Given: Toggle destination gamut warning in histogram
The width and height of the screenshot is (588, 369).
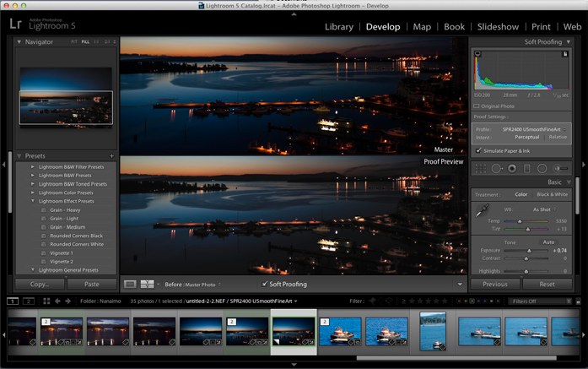Looking at the screenshot, I should [564, 54].
